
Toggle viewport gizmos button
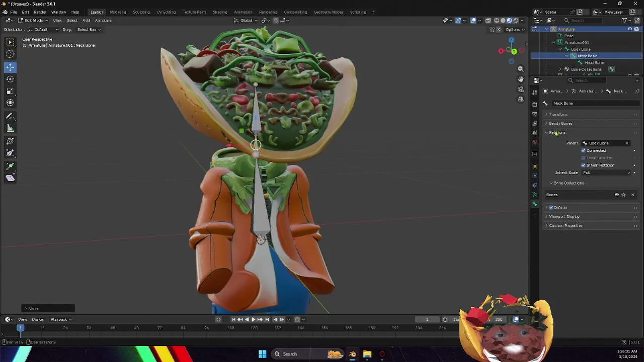point(458,21)
